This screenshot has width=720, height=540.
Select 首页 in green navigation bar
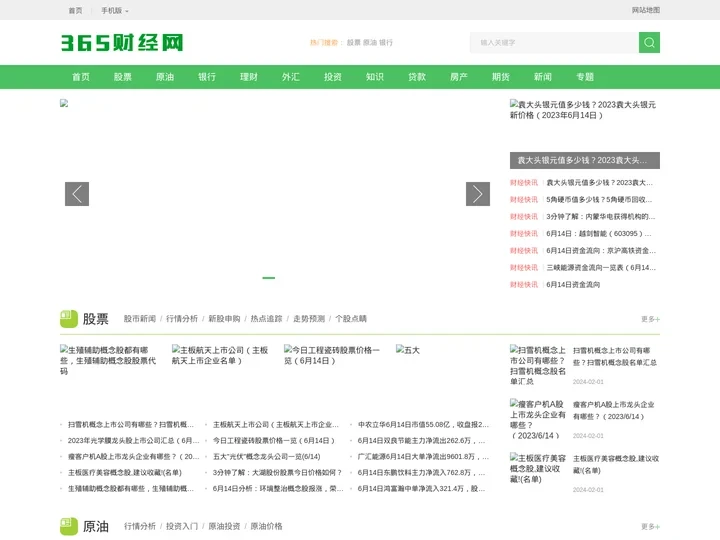81,77
